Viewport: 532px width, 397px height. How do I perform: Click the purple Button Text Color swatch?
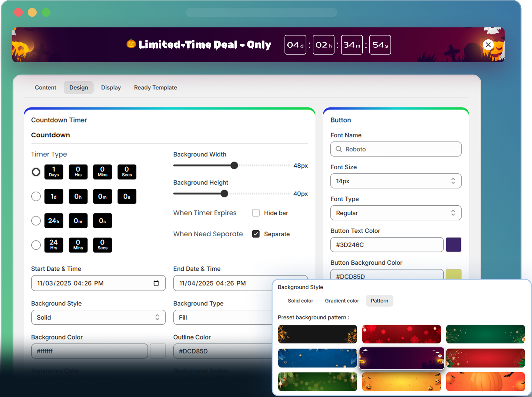tap(453, 245)
